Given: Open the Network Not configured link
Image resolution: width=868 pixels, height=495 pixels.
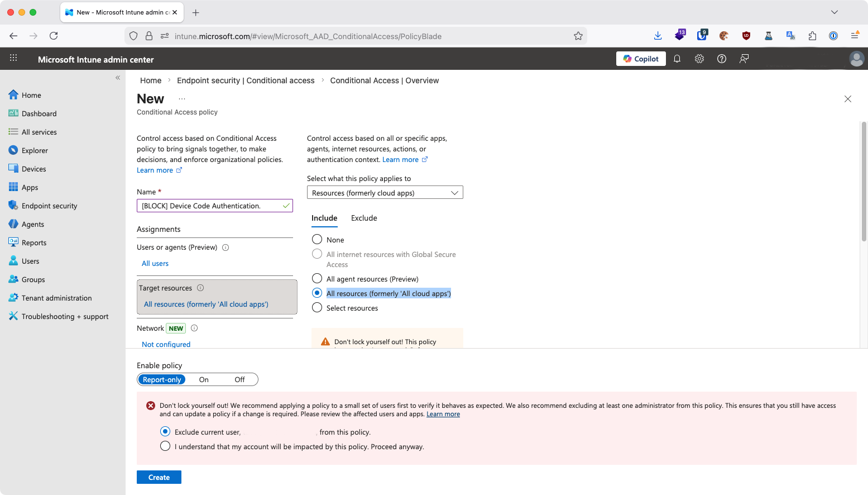Looking at the screenshot, I should (166, 344).
